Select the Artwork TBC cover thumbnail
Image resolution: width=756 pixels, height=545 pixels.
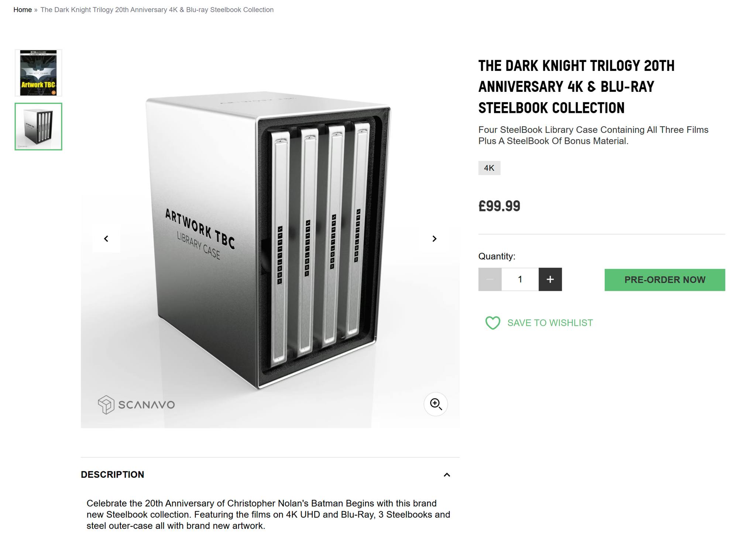38,73
